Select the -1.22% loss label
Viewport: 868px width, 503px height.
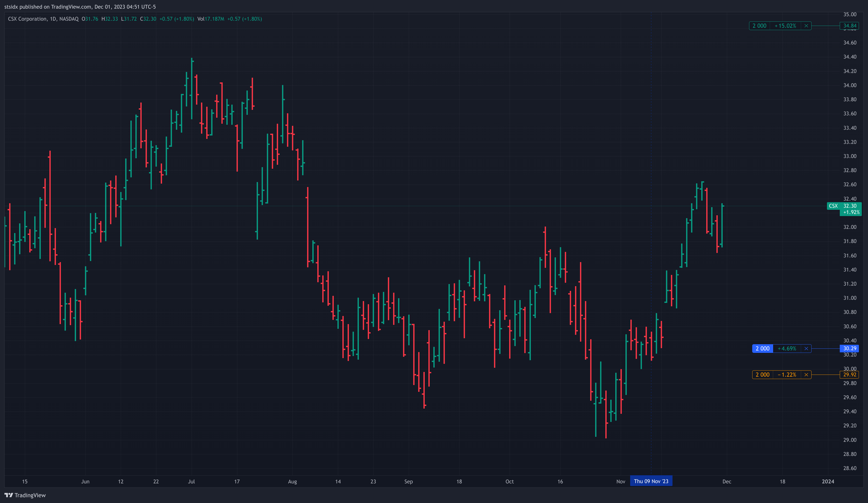click(x=787, y=375)
